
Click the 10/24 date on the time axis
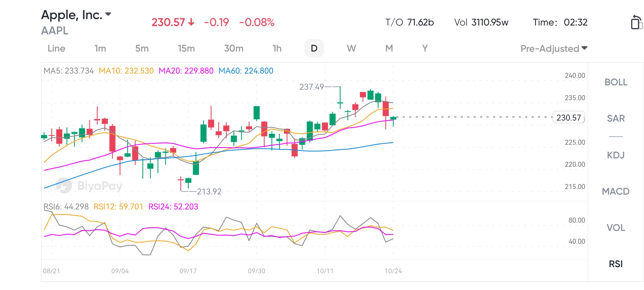tap(393, 271)
